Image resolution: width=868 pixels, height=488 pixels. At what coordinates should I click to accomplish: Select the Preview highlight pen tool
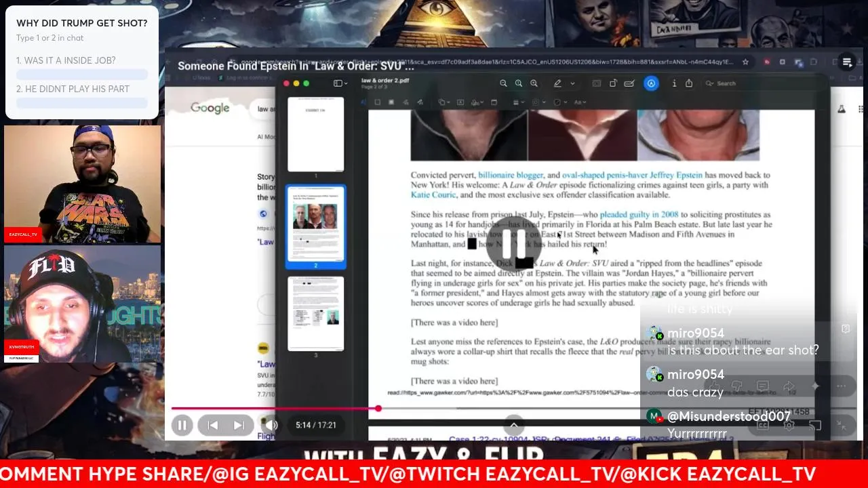point(557,83)
